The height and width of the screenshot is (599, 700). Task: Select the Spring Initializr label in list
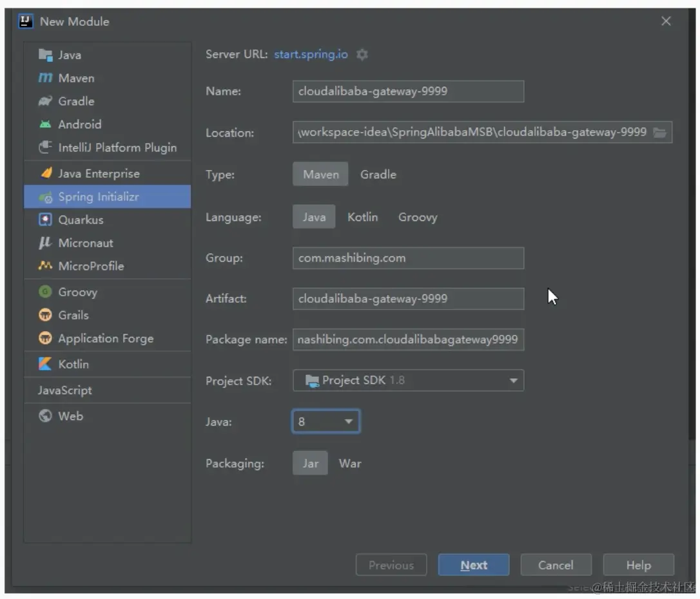click(x=98, y=196)
